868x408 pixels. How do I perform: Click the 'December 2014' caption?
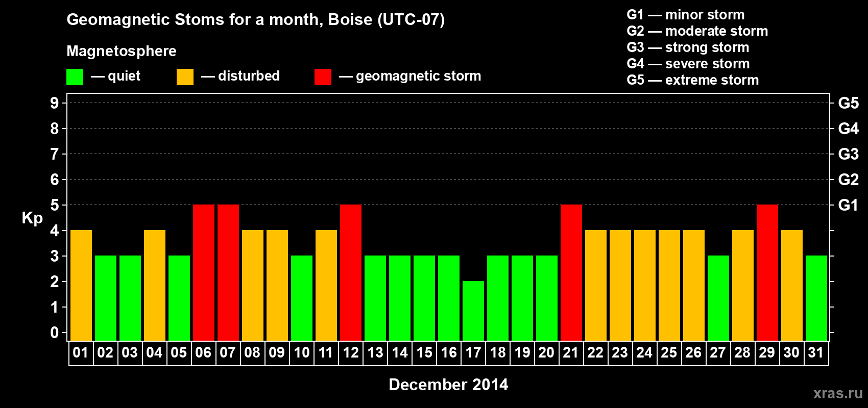[x=448, y=385]
